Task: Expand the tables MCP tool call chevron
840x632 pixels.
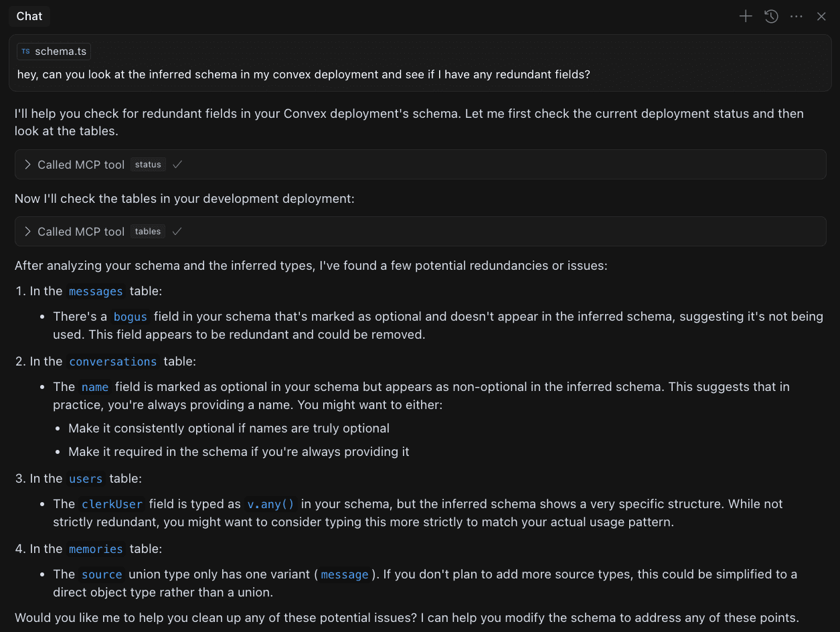Action: point(27,232)
